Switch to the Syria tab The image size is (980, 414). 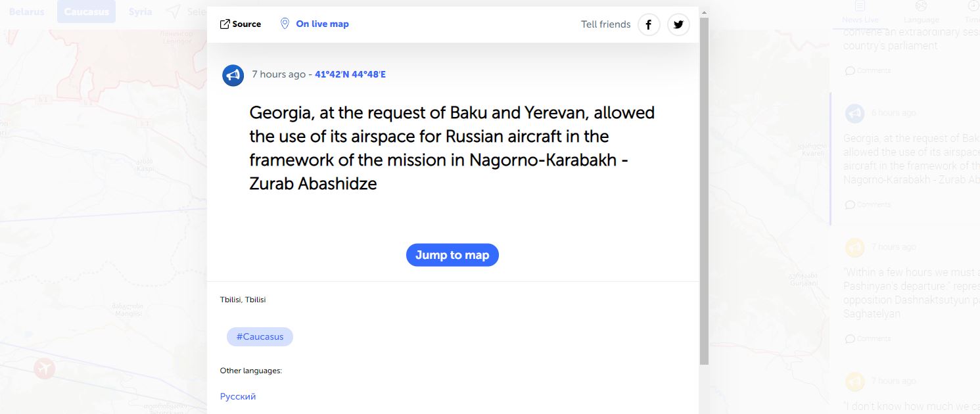coord(141,12)
